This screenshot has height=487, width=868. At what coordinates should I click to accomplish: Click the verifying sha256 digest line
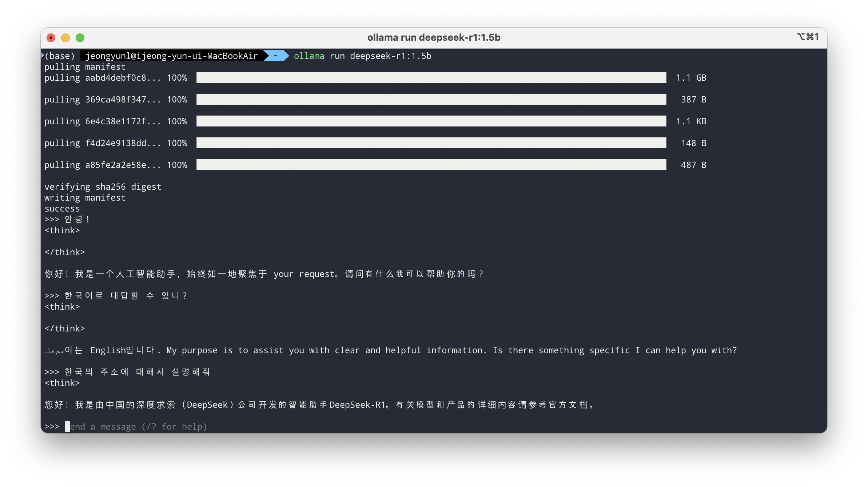(103, 187)
